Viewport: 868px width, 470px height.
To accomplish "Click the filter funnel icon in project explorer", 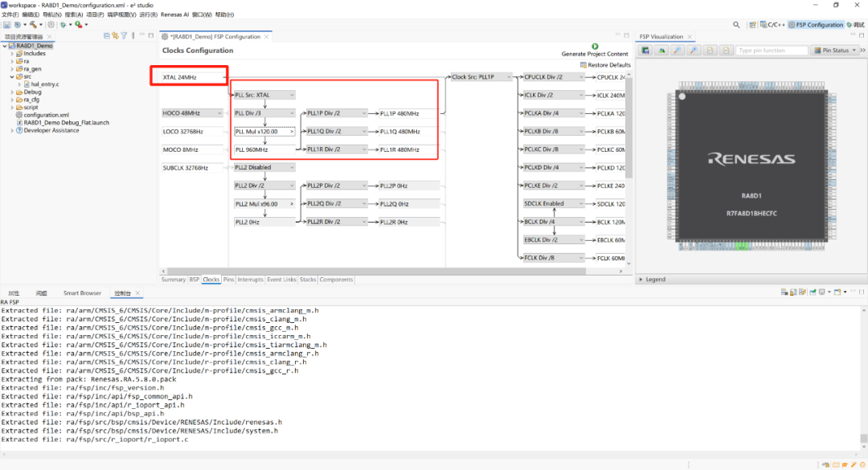I will click(124, 36).
